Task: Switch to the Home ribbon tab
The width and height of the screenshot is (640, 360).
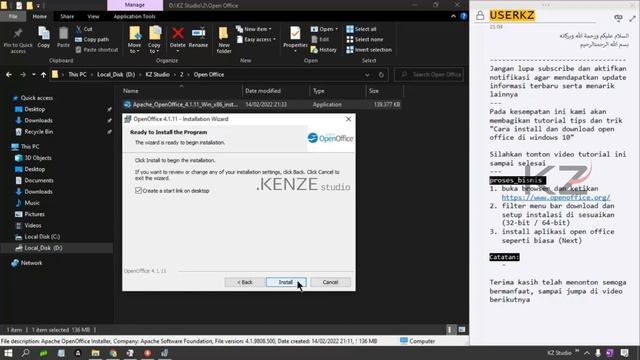Action: (40, 16)
